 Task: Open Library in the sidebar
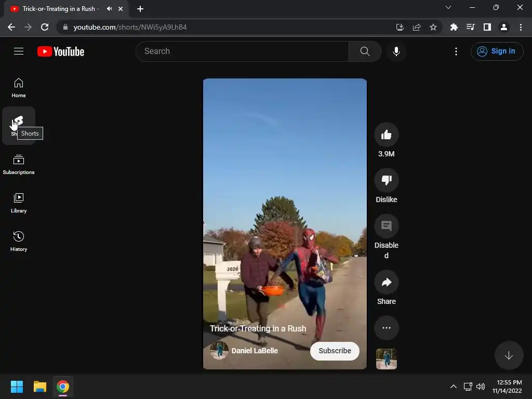click(19, 203)
